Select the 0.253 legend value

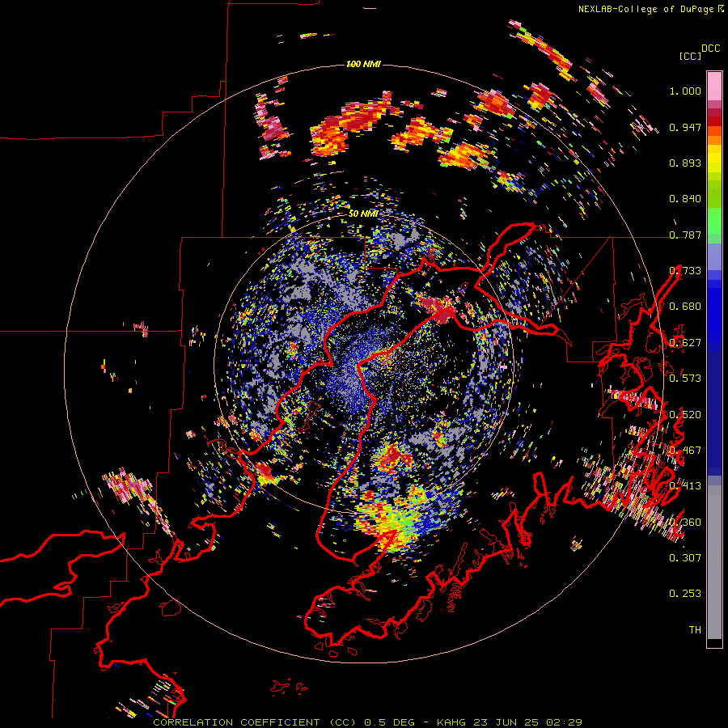(x=685, y=594)
